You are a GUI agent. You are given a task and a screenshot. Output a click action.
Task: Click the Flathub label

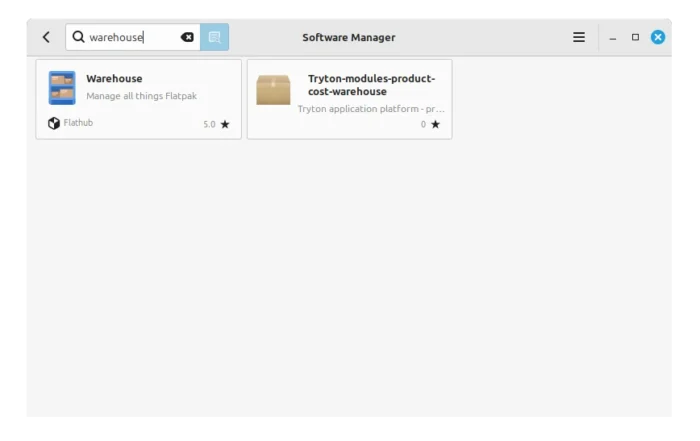pos(78,123)
